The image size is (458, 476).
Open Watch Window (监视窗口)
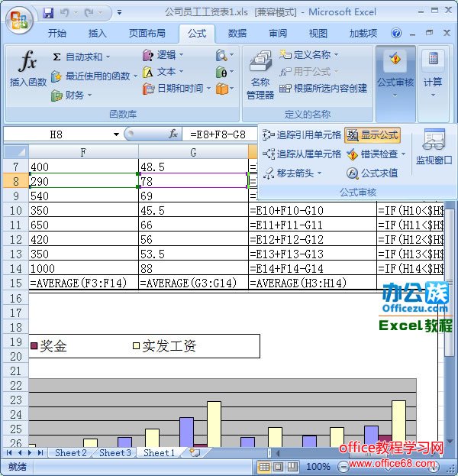tap(434, 147)
